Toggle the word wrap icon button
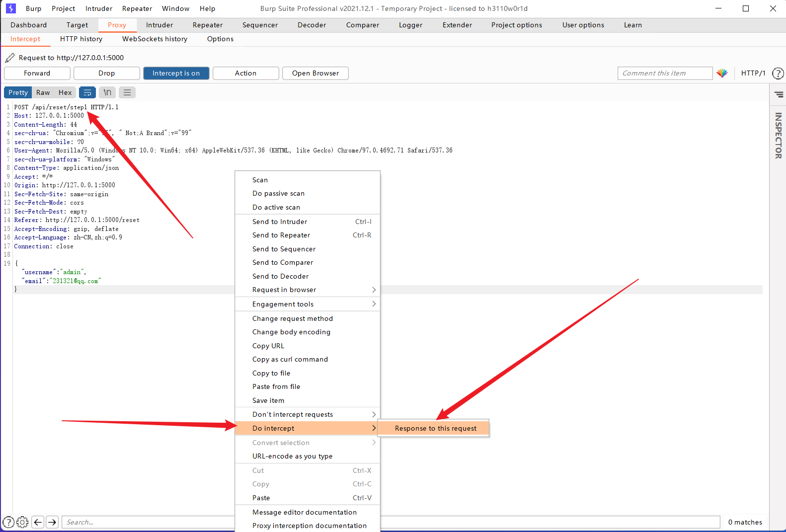The width and height of the screenshot is (786, 532). click(x=87, y=92)
